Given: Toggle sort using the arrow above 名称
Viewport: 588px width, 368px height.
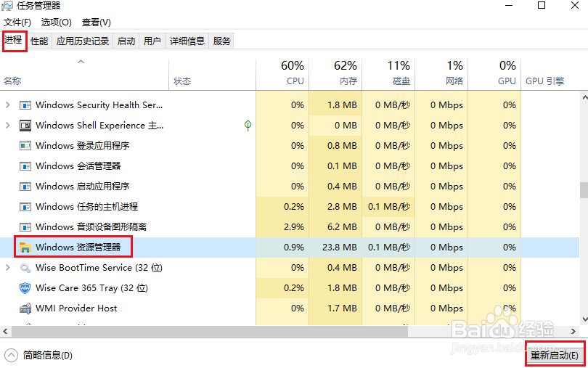Looking at the screenshot, I should (81, 62).
